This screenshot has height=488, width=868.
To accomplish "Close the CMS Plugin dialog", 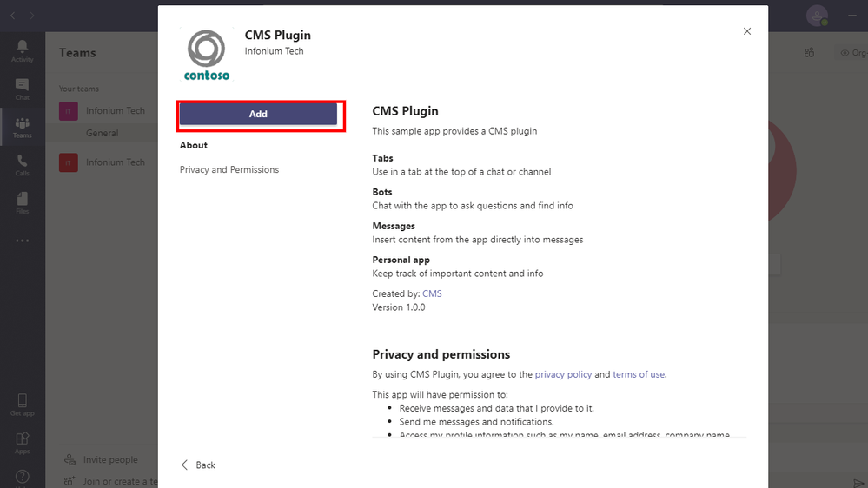I will [x=746, y=31].
